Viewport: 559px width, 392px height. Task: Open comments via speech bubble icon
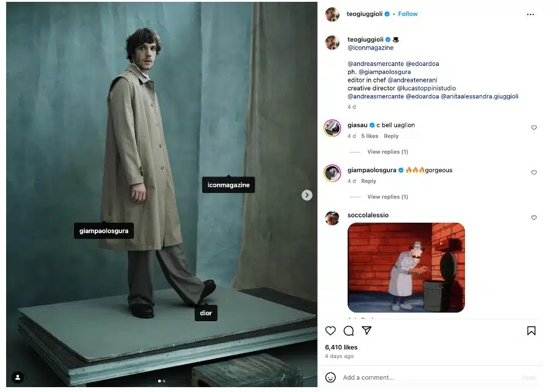(348, 331)
